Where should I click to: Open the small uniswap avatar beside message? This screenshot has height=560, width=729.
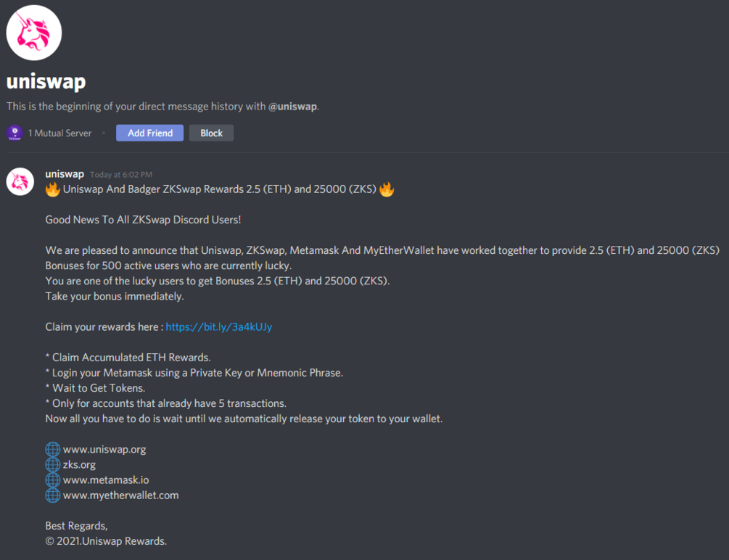click(x=20, y=181)
